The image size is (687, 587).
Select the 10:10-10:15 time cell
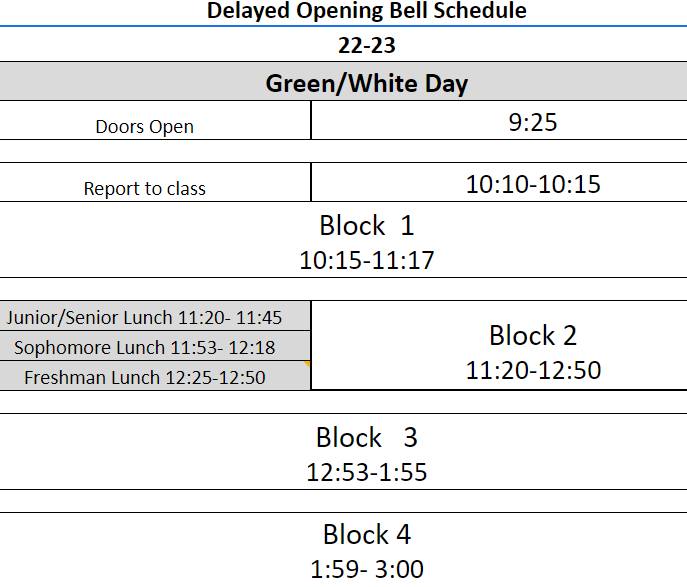click(499, 183)
